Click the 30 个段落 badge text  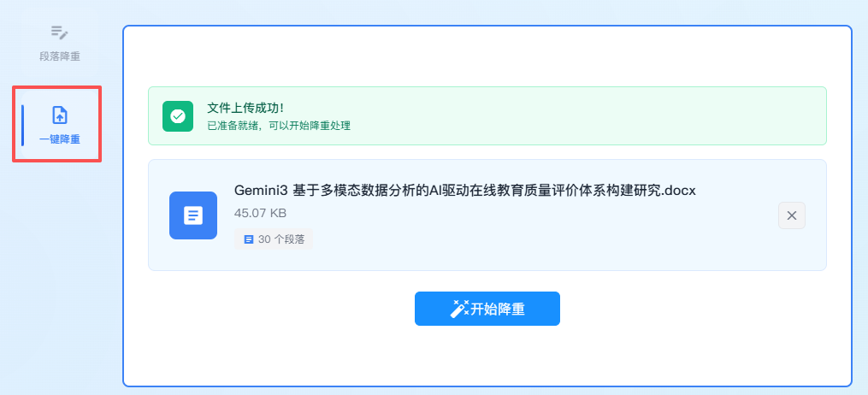click(281, 239)
